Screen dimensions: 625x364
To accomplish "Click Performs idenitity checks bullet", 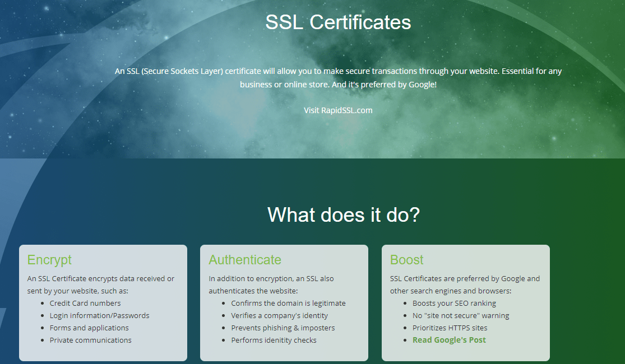I will [274, 340].
